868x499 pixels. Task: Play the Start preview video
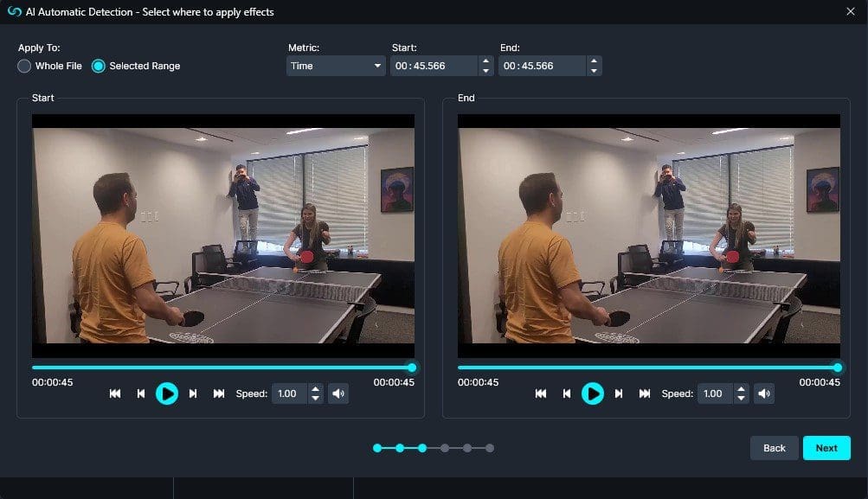pyautogui.click(x=167, y=393)
